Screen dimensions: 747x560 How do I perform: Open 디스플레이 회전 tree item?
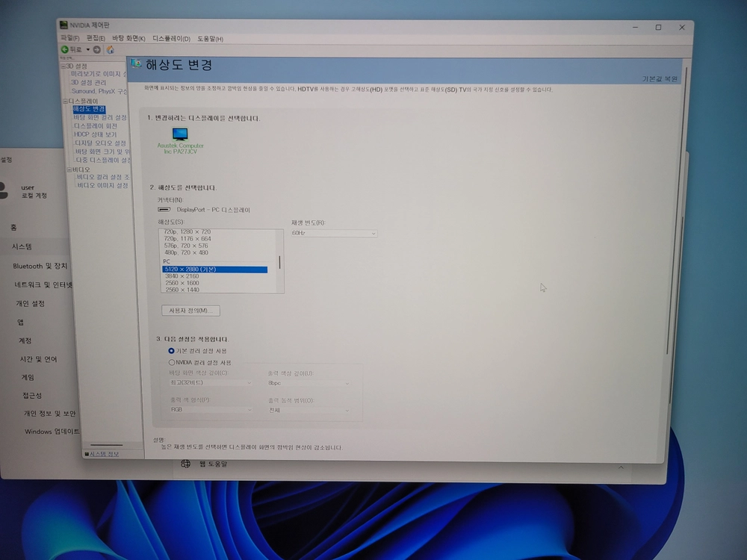pyautogui.click(x=96, y=125)
